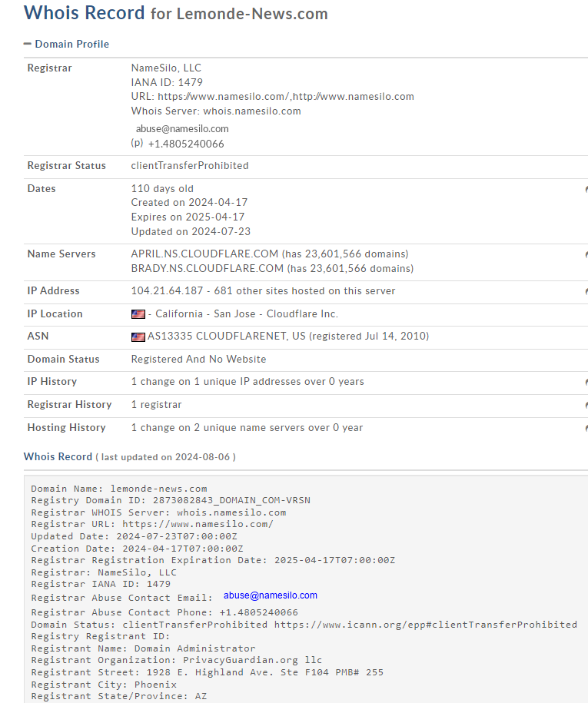The height and width of the screenshot is (703, 588).
Task: Select 'Expires on 2025-04-17' date
Action: (188, 217)
